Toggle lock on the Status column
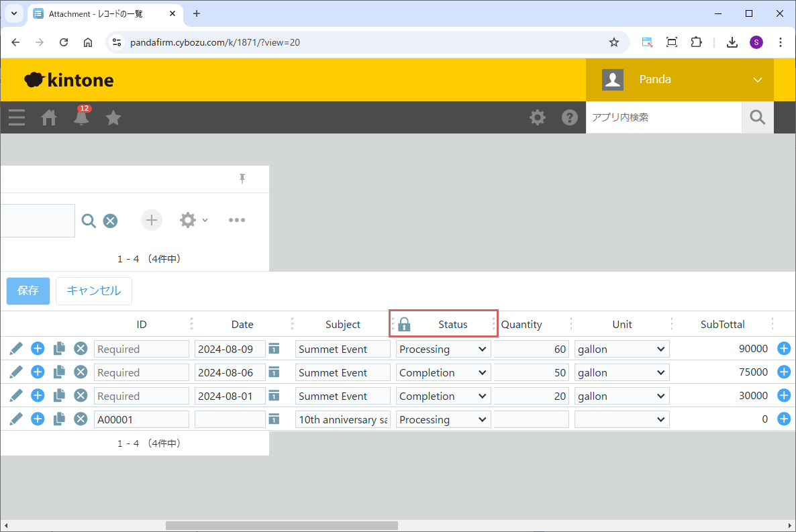Screen dimensions: 796x532 click(x=404, y=325)
